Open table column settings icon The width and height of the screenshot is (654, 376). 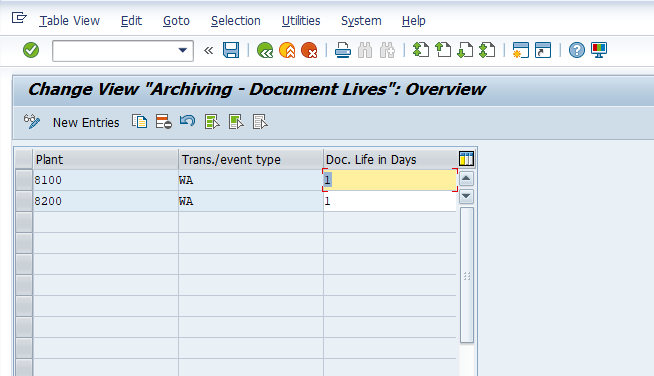[466, 159]
